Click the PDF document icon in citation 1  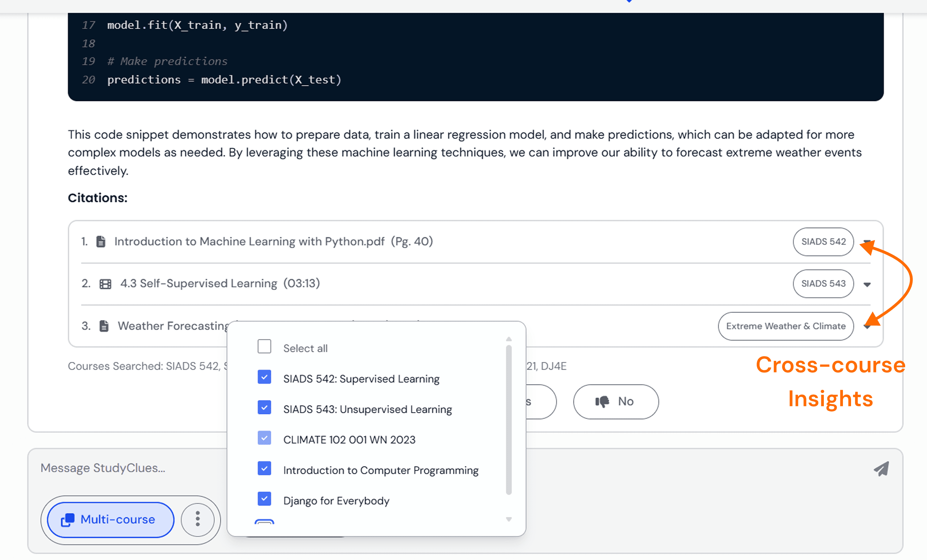100,242
